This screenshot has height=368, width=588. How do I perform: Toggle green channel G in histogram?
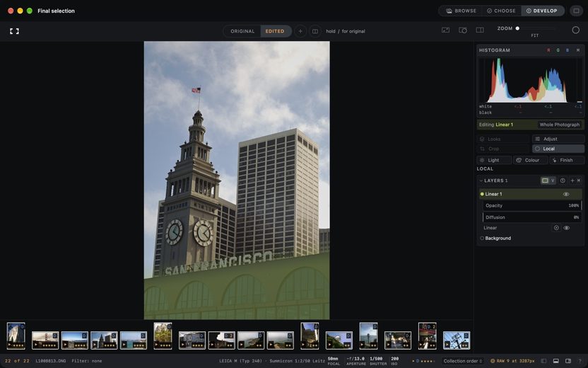coord(558,50)
